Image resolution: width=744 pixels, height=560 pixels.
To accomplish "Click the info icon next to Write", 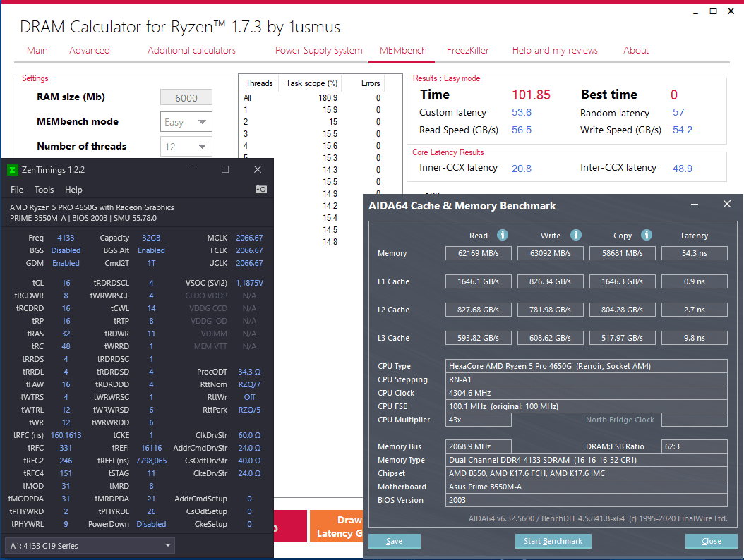I will (x=576, y=235).
